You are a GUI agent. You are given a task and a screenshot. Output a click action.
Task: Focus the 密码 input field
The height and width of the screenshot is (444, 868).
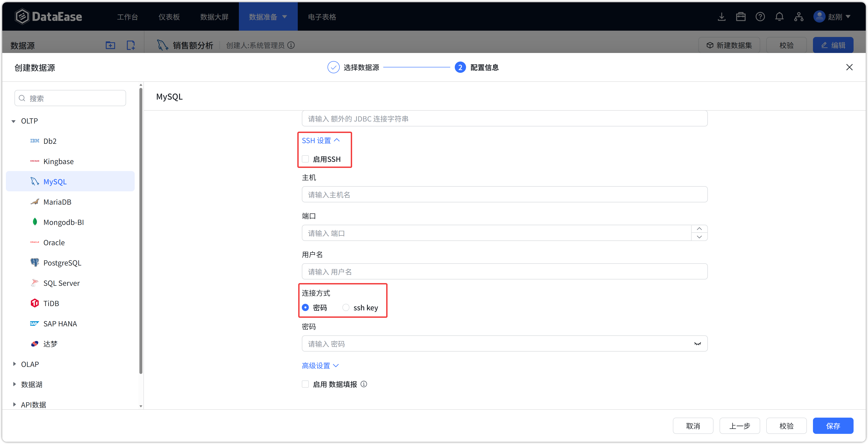click(504, 343)
